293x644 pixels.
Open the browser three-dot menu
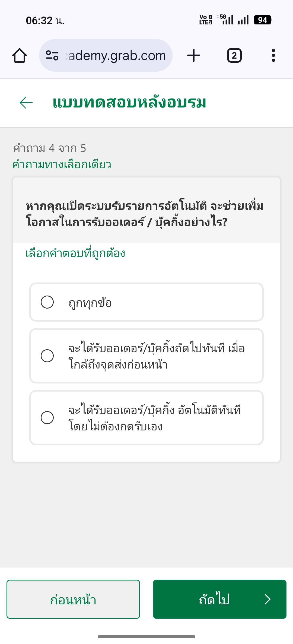273,56
